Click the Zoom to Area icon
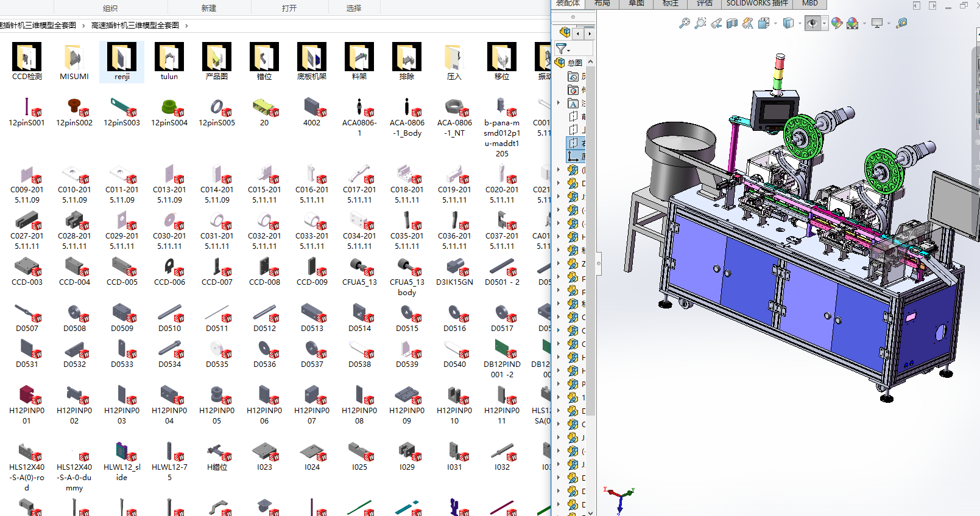 click(700, 23)
